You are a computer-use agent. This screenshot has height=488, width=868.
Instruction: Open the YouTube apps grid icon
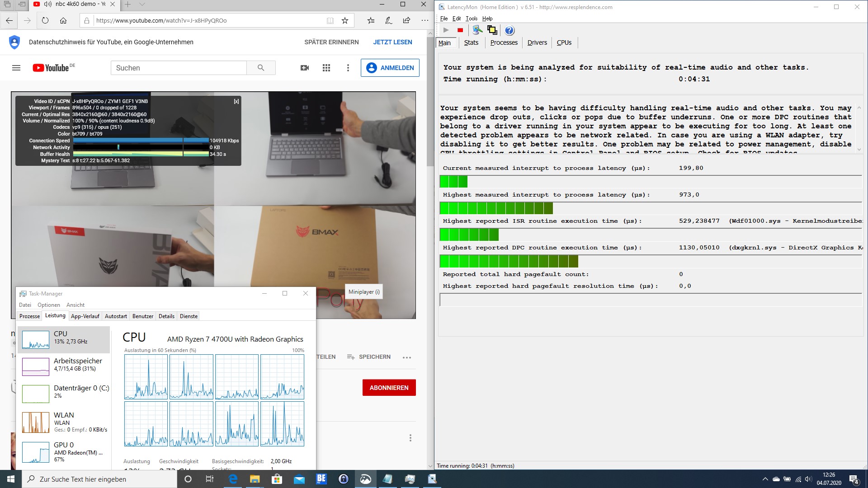click(326, 68)
